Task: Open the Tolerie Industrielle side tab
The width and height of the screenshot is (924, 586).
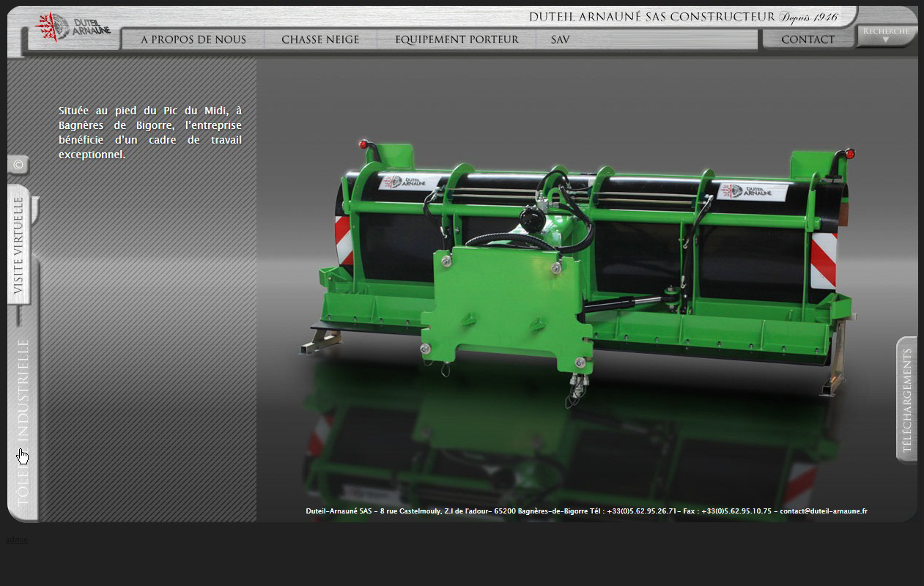Action: point(23,423)
